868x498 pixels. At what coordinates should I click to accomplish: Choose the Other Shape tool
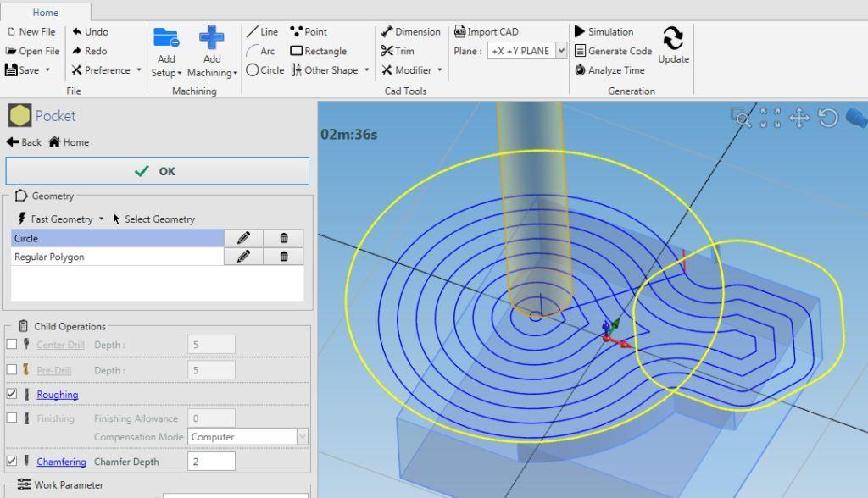(325, 70)
